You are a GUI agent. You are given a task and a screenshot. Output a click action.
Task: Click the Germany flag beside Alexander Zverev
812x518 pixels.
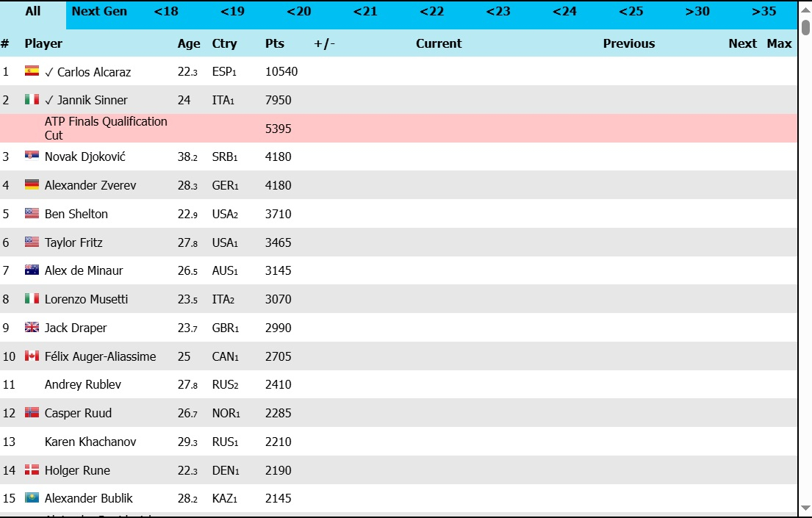click(x=32, y=185)
